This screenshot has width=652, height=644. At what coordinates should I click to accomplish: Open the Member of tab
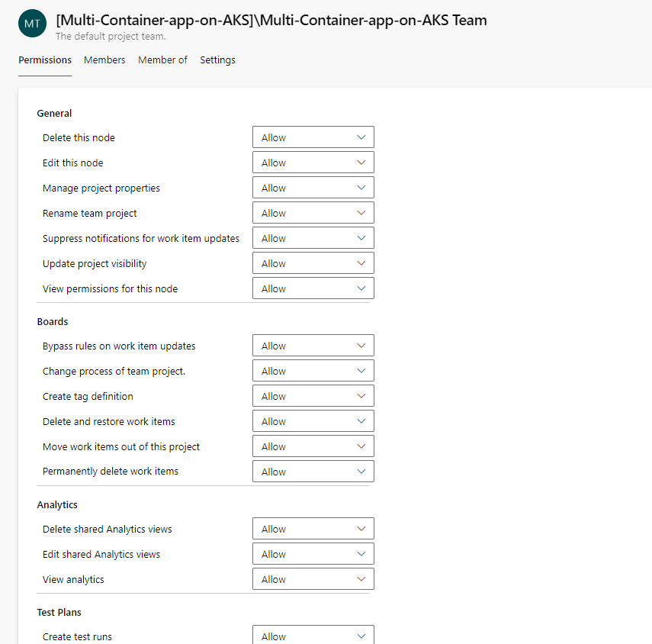pos(162,60)
